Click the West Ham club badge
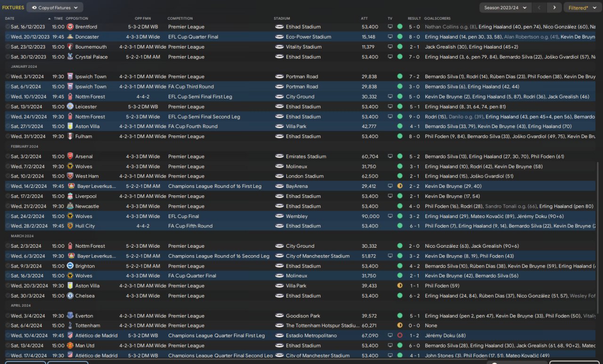The width and height of the screenshot is (603, 364). pyautogui.click(x=70, y=176)
